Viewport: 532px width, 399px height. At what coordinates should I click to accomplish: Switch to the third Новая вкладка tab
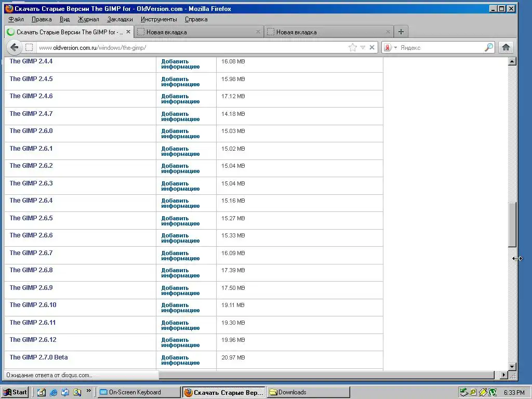(x=329, y=32)
